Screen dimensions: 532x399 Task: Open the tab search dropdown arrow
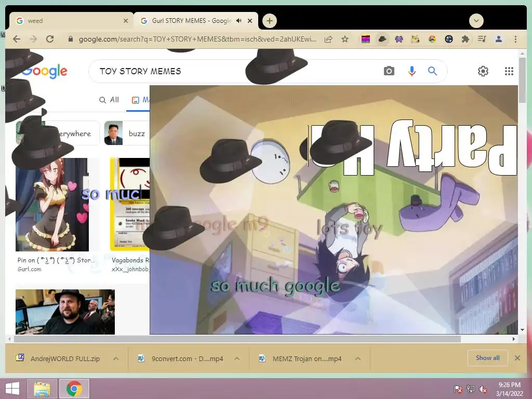tap(476, 21)
